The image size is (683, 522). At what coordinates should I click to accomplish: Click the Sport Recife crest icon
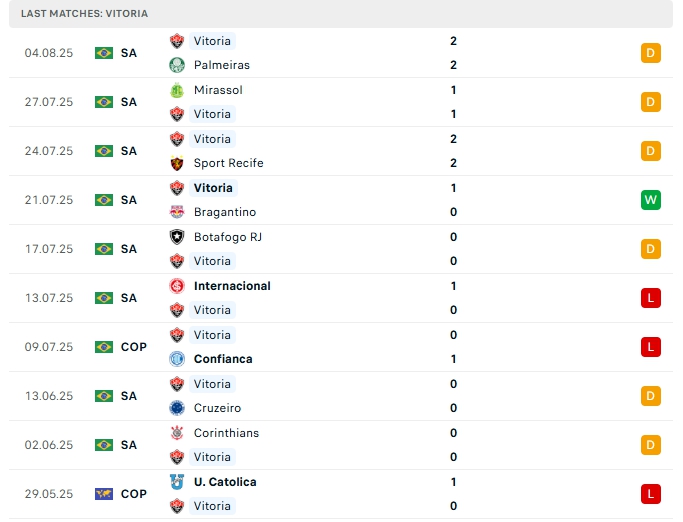177,163
